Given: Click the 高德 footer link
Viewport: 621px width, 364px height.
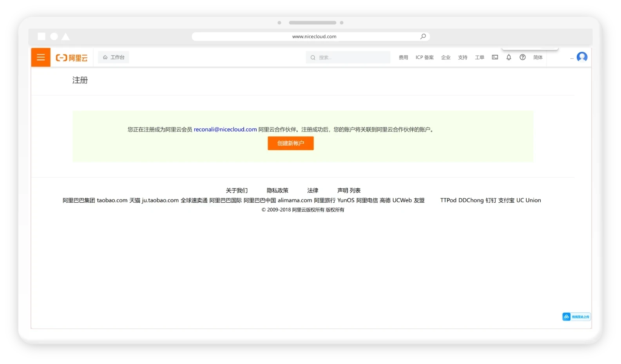Looking at the screenshot, I should [x=385, y=200].
